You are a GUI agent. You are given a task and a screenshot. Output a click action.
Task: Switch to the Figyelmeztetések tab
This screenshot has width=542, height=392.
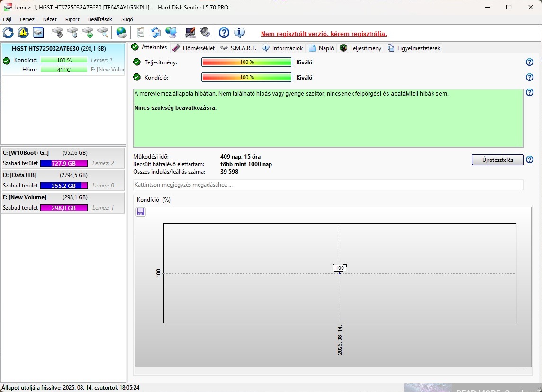click(x=414, y=48)
